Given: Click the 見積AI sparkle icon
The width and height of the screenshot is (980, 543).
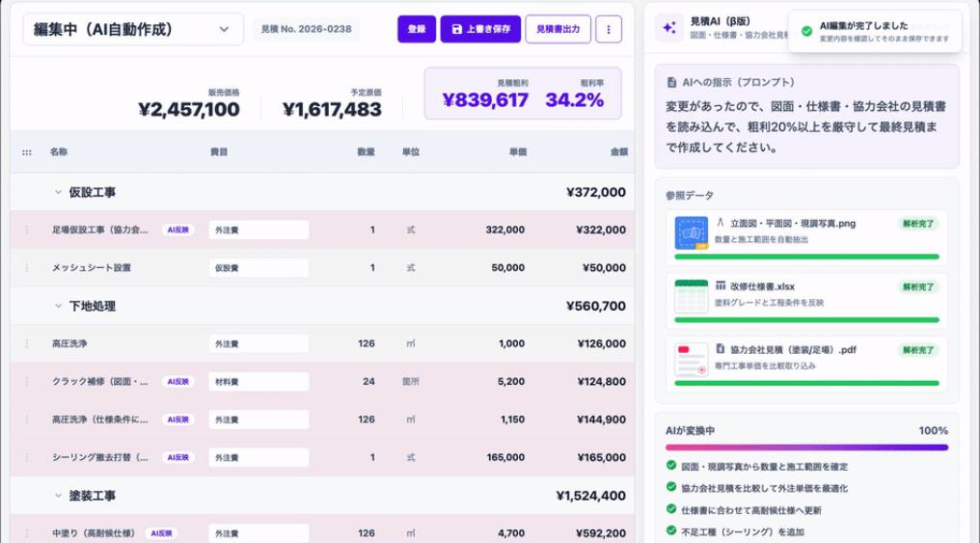Looking at the screenshot, I should [668, 28].
